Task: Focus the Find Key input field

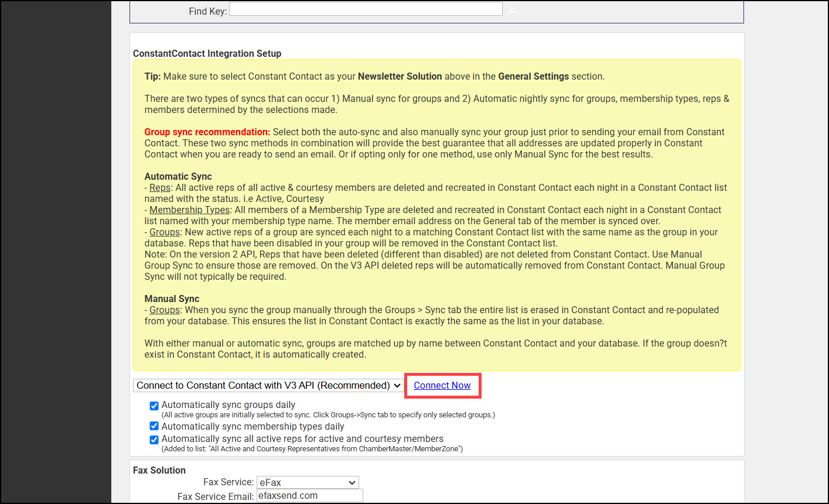Action: pyautogui.click(x=366, y=9)
